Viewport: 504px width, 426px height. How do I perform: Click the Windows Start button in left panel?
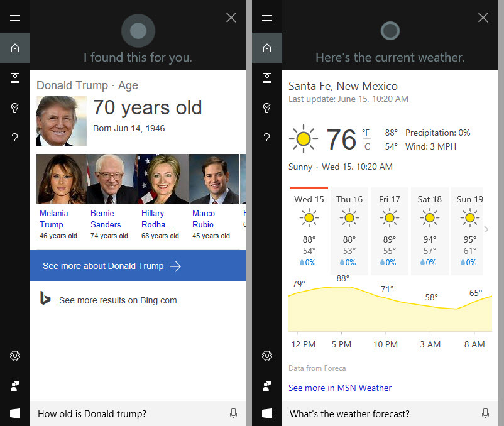click(x=15, y=413)
